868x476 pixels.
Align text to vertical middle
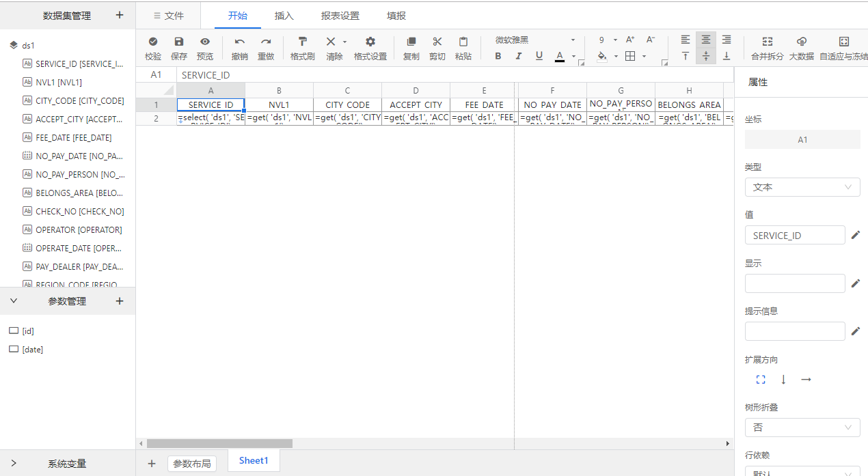coord(706,56)
